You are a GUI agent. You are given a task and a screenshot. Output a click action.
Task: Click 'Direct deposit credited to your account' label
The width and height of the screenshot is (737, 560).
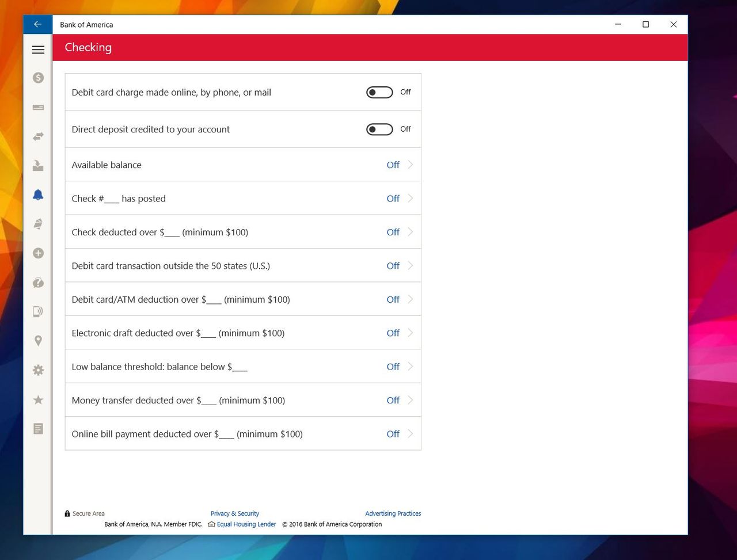151,129
